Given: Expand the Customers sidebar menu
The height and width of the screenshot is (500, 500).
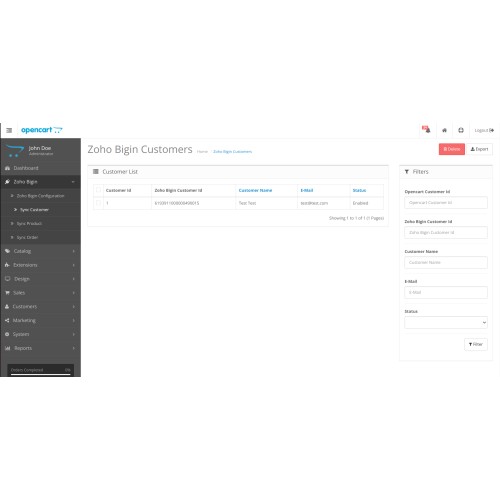Looking at the screenshot, I should tap(40, 306).
